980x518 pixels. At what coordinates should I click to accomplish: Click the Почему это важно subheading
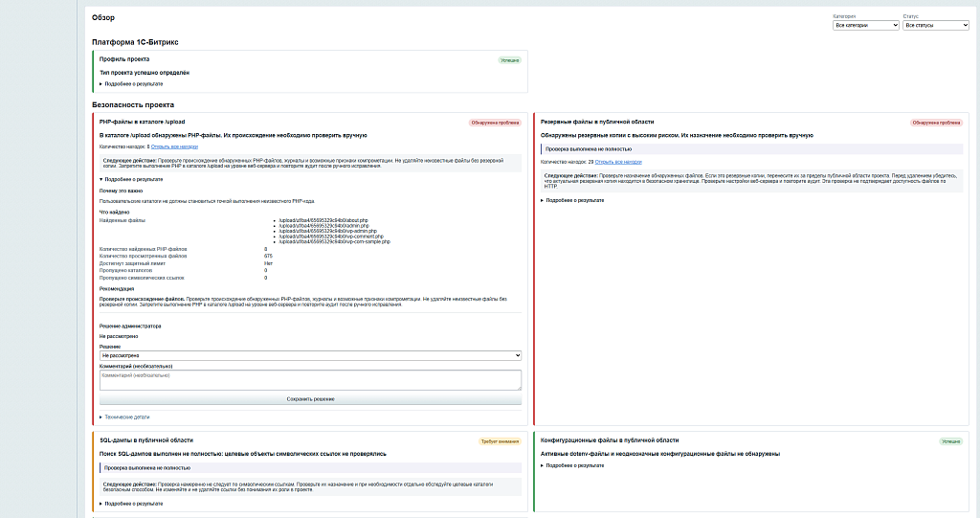[121, 191]
